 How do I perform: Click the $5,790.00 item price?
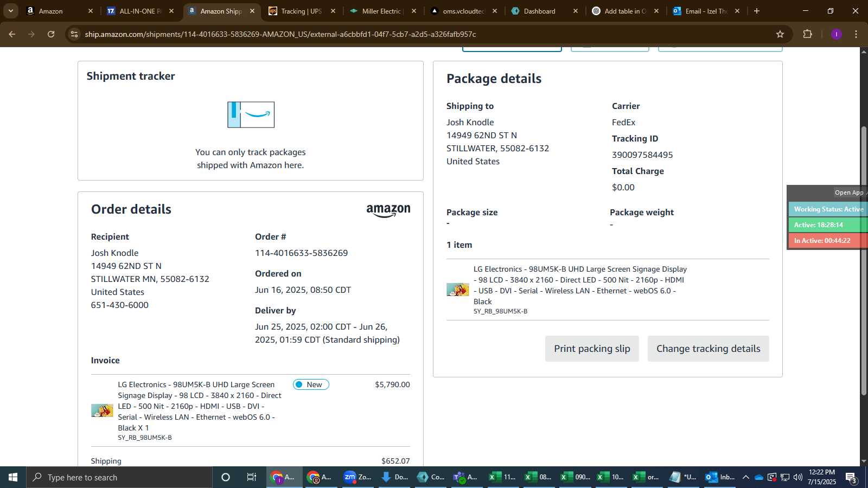coord(392,384)
